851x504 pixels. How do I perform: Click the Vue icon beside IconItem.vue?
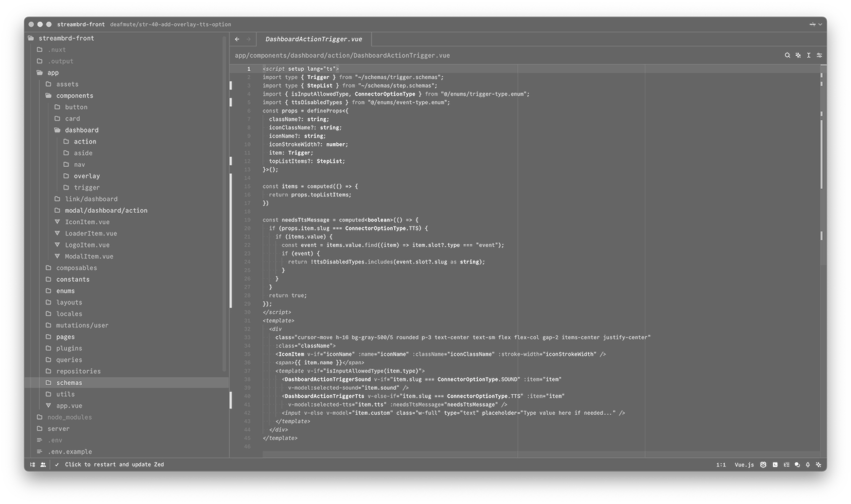pos(57,222)
